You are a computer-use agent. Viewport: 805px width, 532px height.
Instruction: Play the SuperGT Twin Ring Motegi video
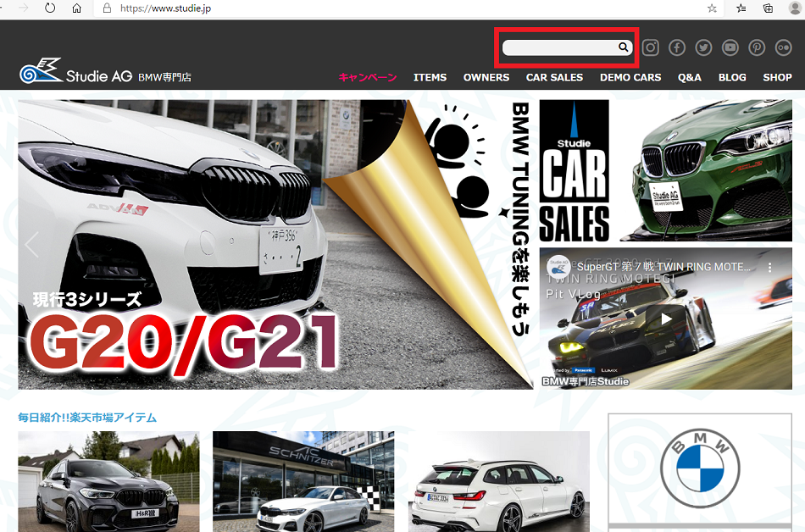(666, 319)
